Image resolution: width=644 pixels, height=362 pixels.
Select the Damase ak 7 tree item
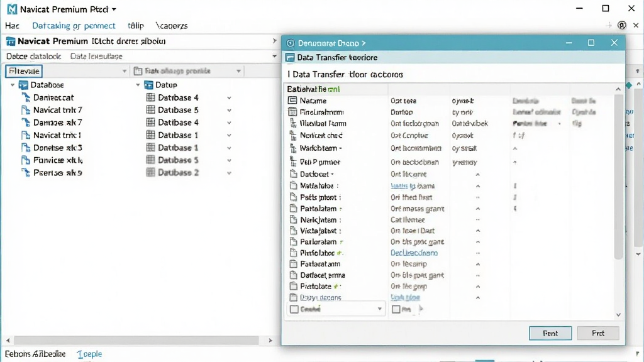(x=57, y=123)
